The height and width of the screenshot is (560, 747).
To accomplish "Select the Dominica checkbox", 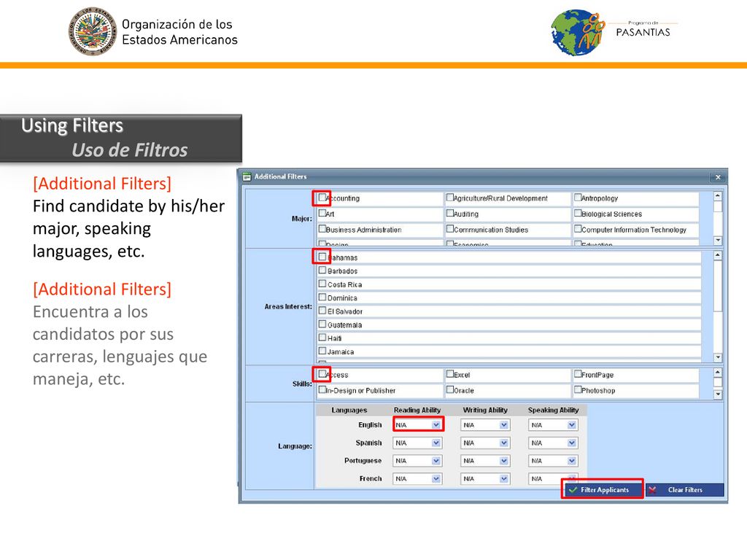I will click(x=322, y=297).
